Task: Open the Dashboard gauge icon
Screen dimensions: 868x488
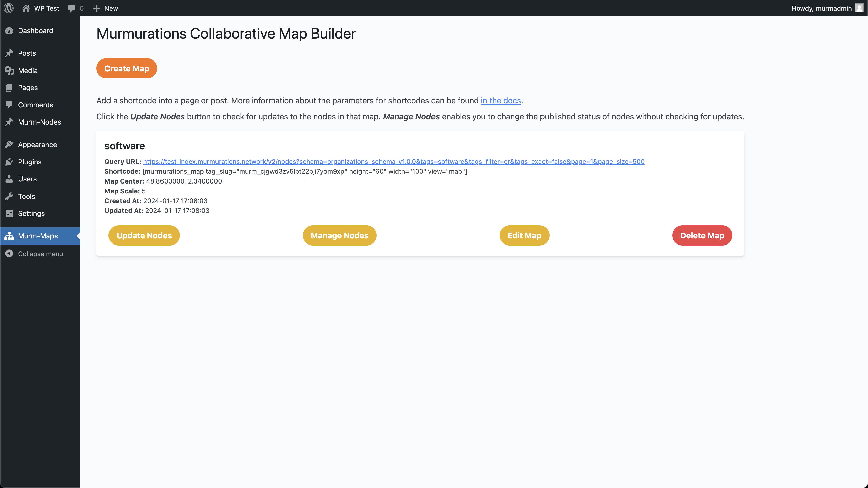Action: tap(9, 31)
